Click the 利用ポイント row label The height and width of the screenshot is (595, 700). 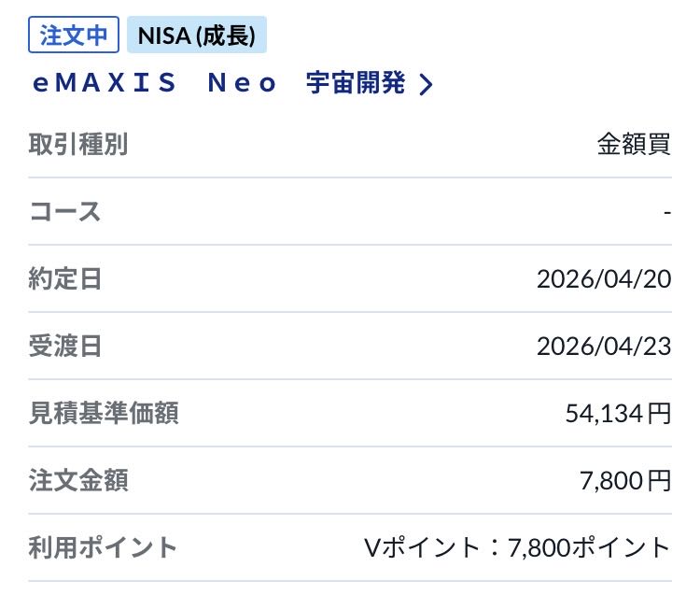click(103, 548)
